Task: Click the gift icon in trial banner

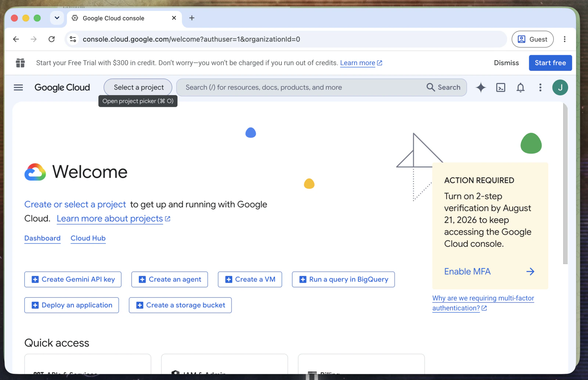Action: pos(20,63)
